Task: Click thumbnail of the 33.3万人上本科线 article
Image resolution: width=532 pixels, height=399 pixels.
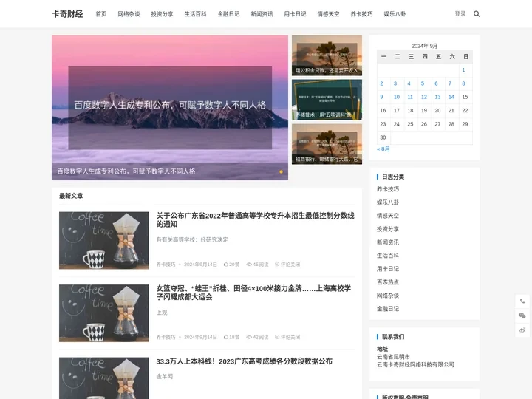Action: click(104, 378)
